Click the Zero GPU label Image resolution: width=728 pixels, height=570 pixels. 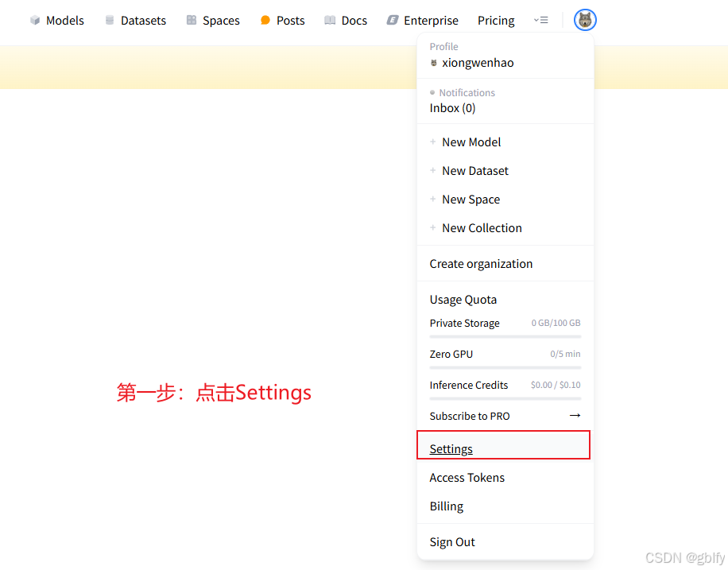[x=451, y=354]
